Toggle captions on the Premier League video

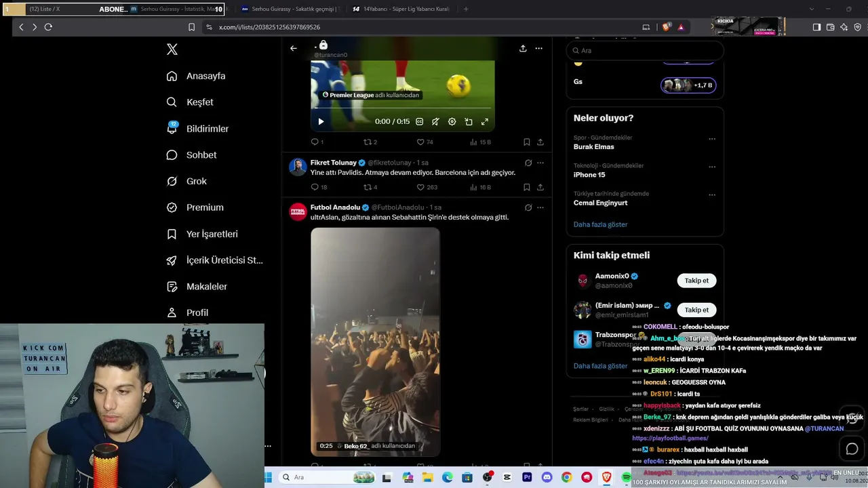coord(419,122)
